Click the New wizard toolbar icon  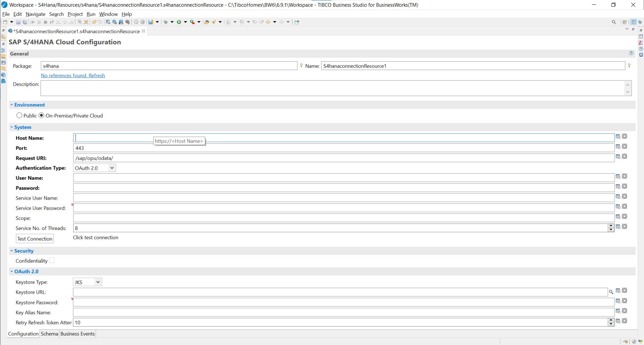pyautogui.click(x=5, y=22)
